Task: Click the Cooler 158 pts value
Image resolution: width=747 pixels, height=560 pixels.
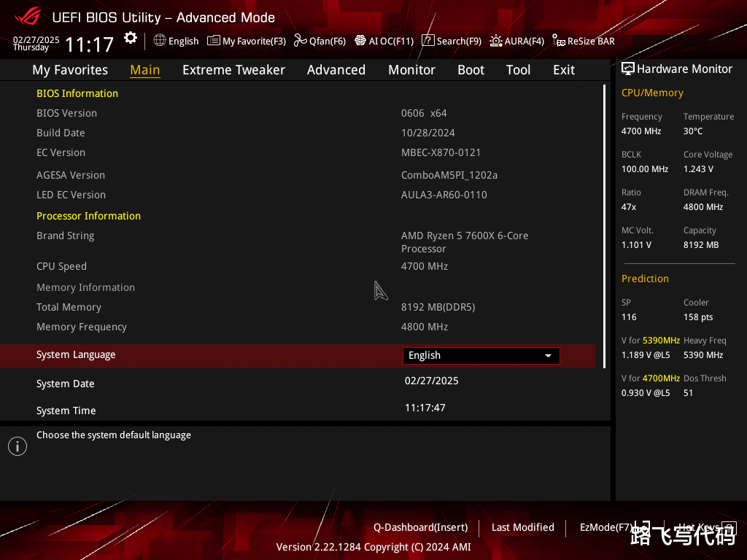Action: pos(698,316)
